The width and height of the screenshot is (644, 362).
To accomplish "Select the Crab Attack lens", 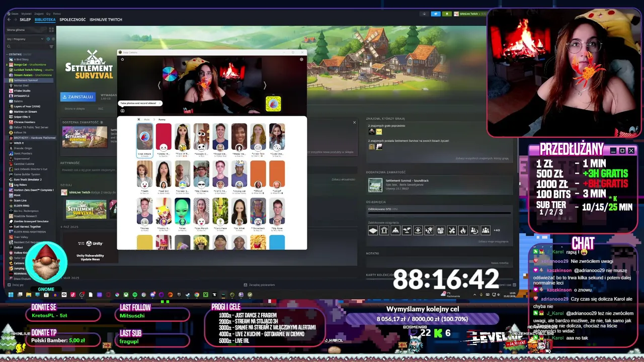I will tap(144, 140).
